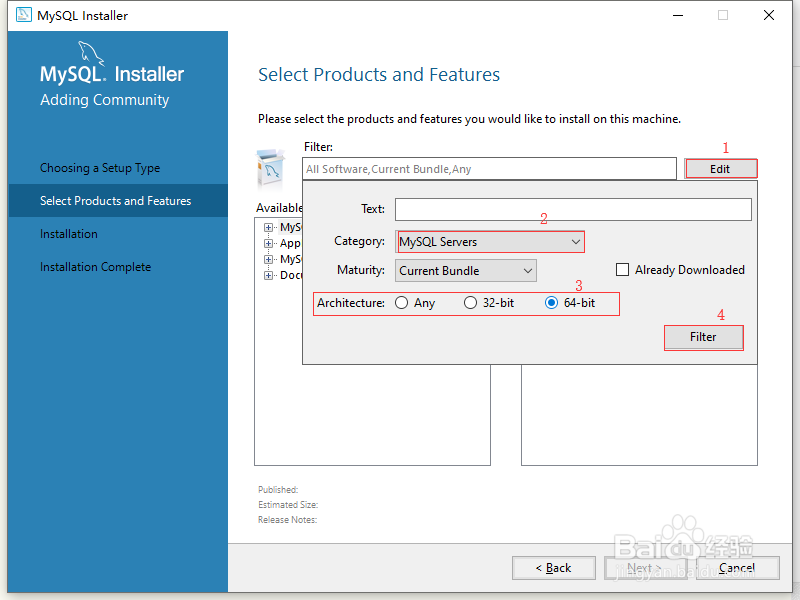800x600 pixels.
Task: Expand the Documentation tree node
Action: click(267, 275)
